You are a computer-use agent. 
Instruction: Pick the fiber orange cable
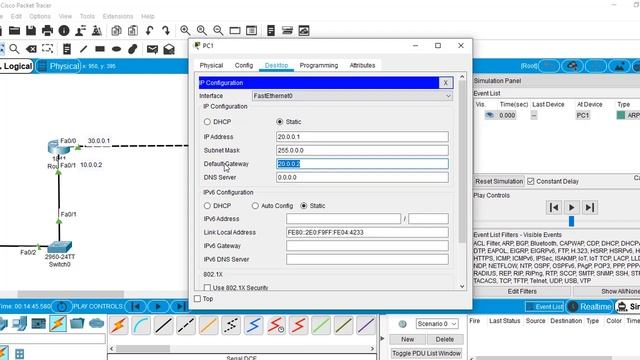[209, 325]
